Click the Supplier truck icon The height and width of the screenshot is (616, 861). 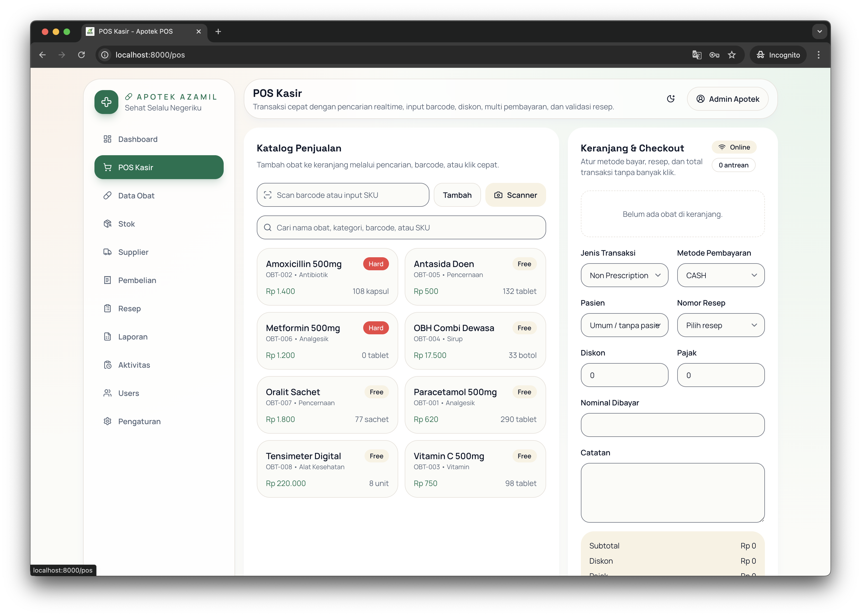107,252
